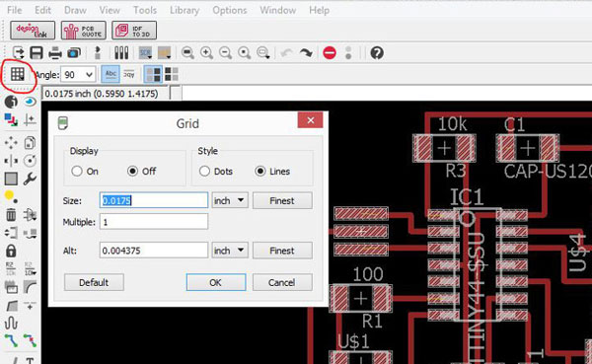Select the trash can delete tool
Viewport: 592px width, 364px height.
(x=11, y=214)
